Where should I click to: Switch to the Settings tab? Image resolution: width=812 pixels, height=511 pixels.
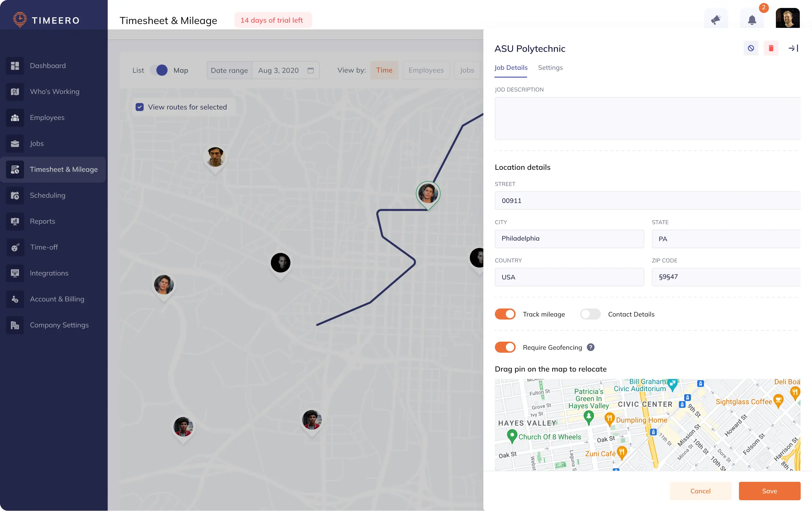(550, 68)
